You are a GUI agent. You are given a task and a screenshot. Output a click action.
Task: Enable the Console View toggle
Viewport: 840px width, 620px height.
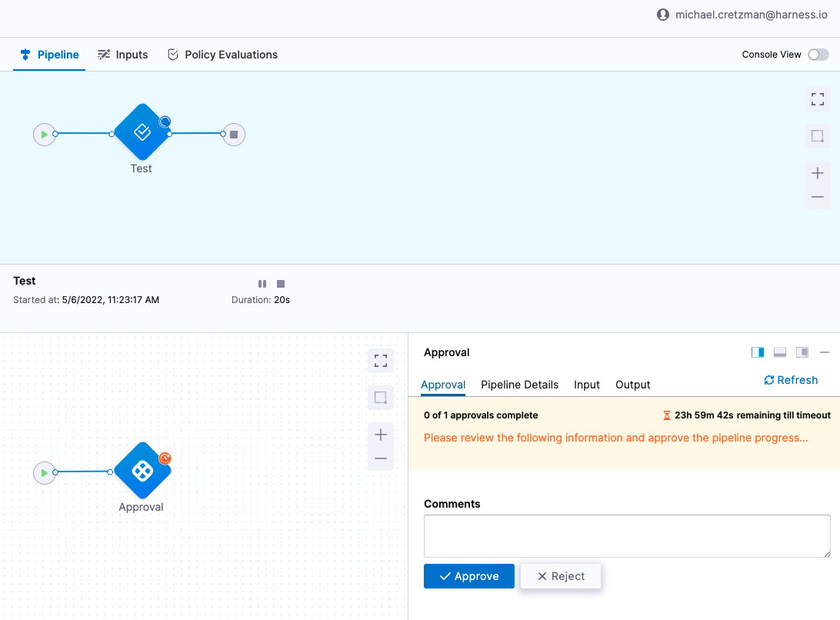point(818,55)
